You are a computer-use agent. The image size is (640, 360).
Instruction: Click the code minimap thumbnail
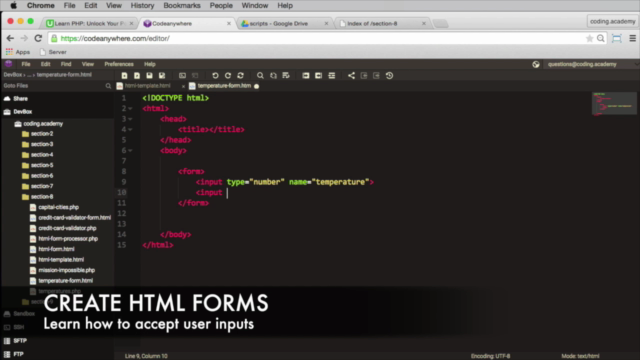pyautogui.click(x=614, y=104)
